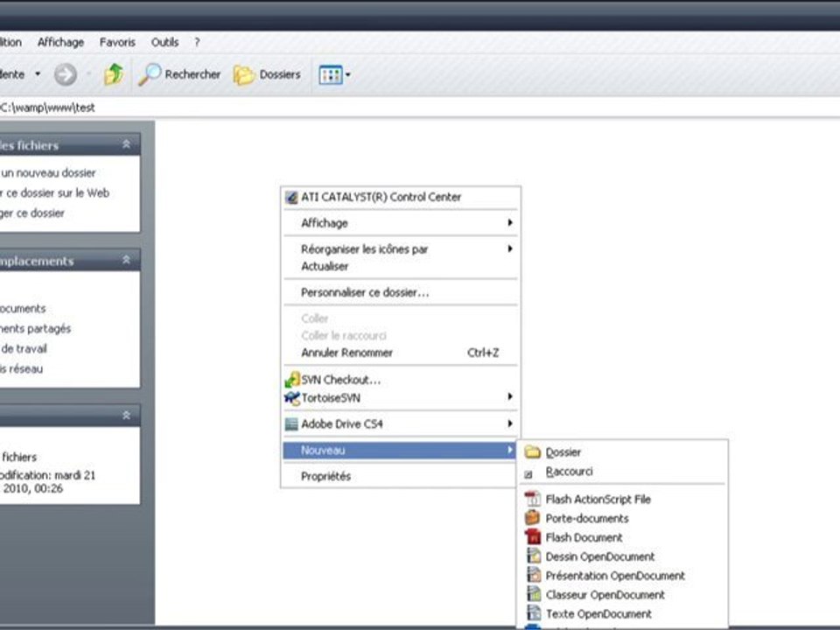Select Annuler Renommer in context menu
840x630 pixels.
pos(400,353)
